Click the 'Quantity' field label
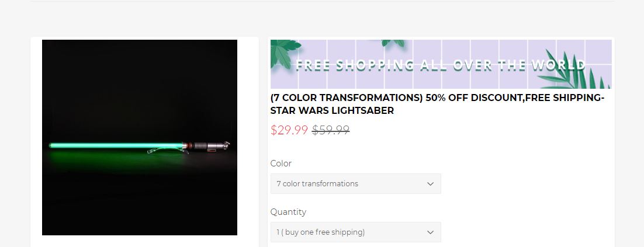 point(288,212)
